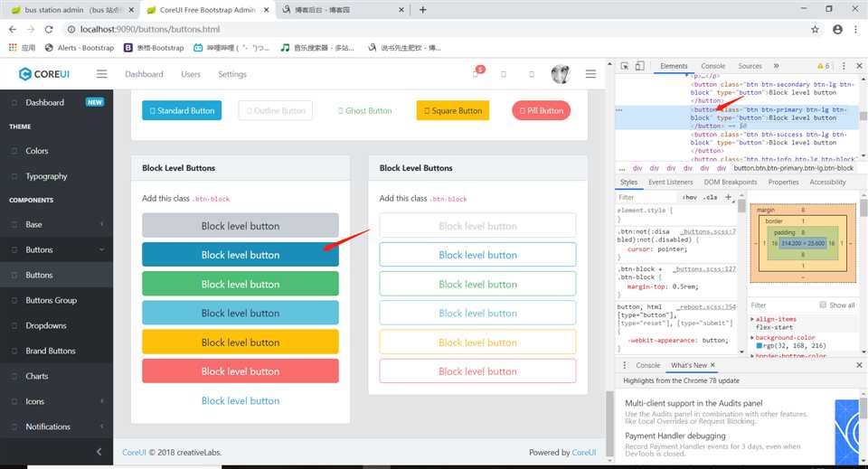The image size is (868, 469).
Task: Open the Alerts - Bootstrap bookmark
Action: tap(80, 48)
